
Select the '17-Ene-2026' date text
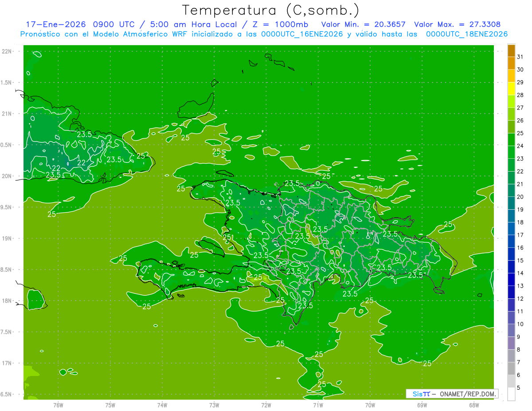point(55,24)
